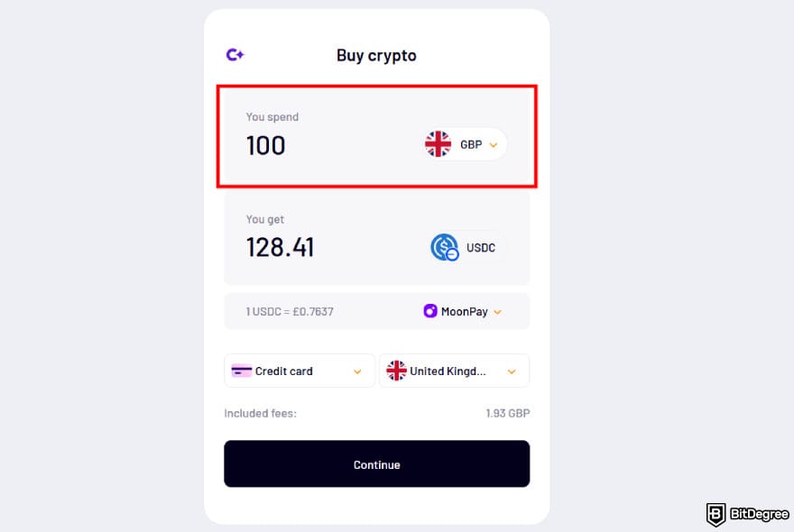Select the 1.93 GBP fee value
The height and width of the screenshot is (532, 794).
[508, 413]
